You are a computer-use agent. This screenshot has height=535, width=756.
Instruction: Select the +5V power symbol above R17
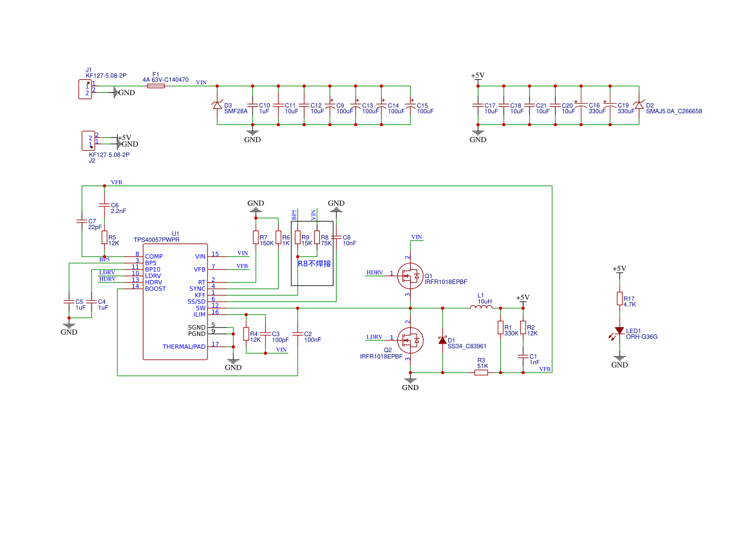(x=619, y=269)
